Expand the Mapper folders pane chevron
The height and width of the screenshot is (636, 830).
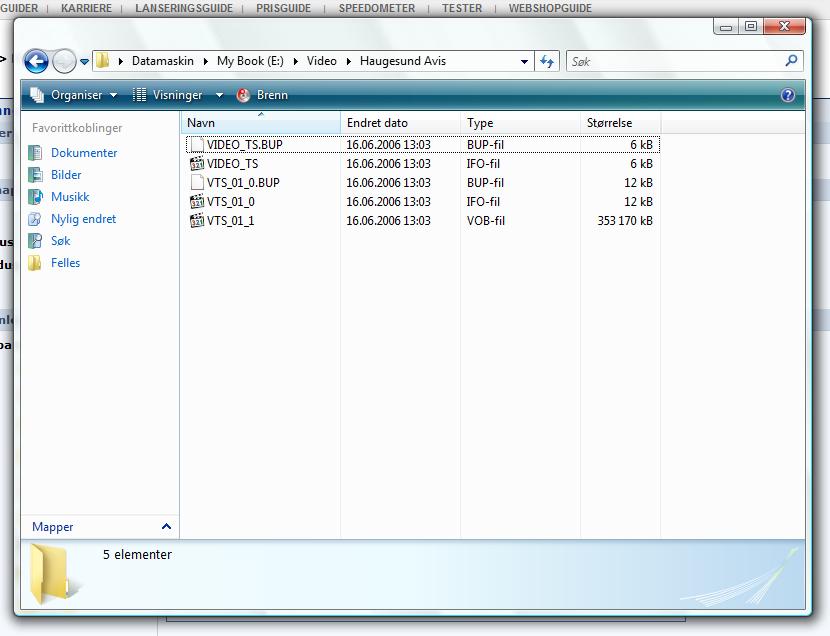click(x=166, y=526)
